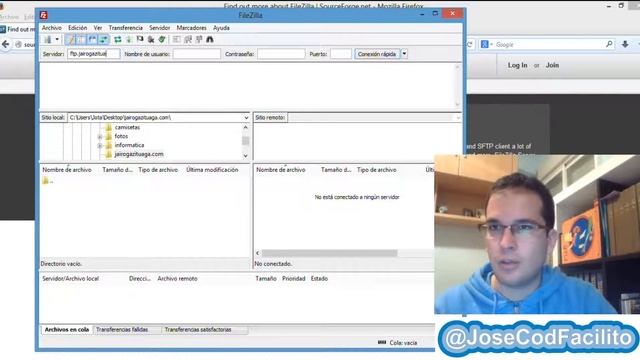Screen dimensions: 640x360
Task: Click the local tree scroll down arrow
Action: (x=245, y=156)
